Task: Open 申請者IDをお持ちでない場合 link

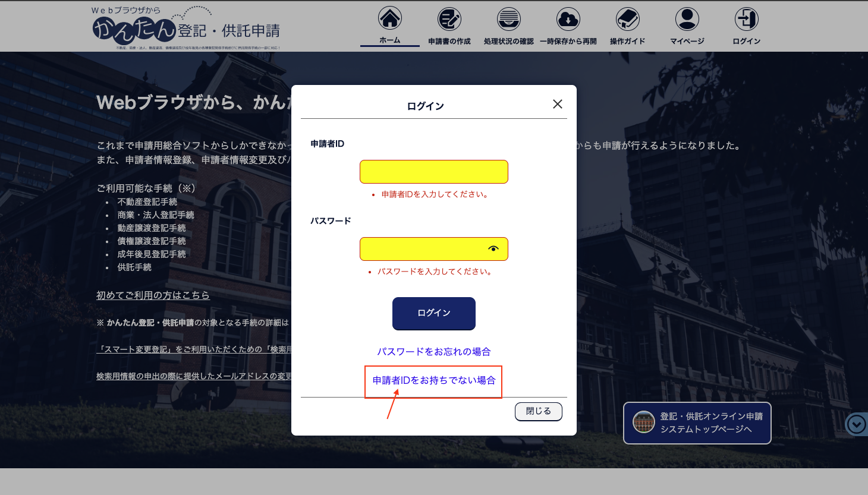Action: [434, 380]
